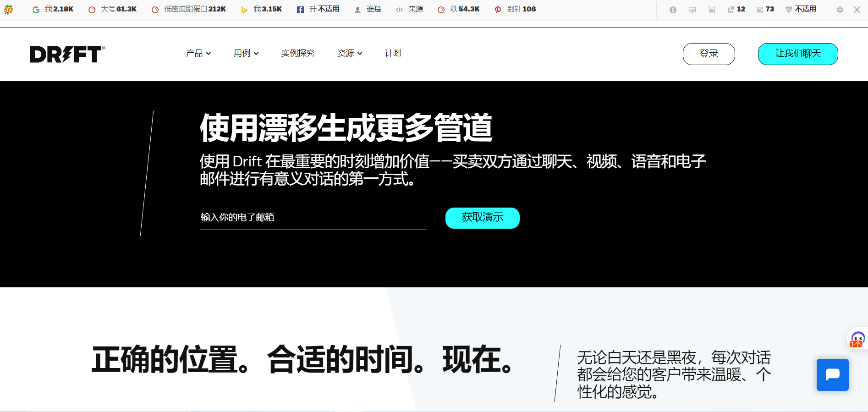The width and height of the screenshot is (868, 412).
Task: Click the floating assistant face icon
Action: (x=857, y=339)
